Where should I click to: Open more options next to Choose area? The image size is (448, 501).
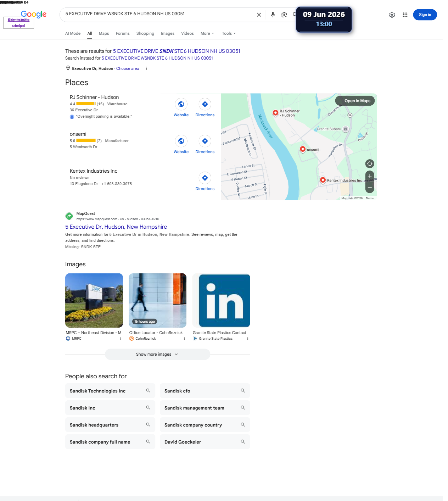click(x=146, y=68)
